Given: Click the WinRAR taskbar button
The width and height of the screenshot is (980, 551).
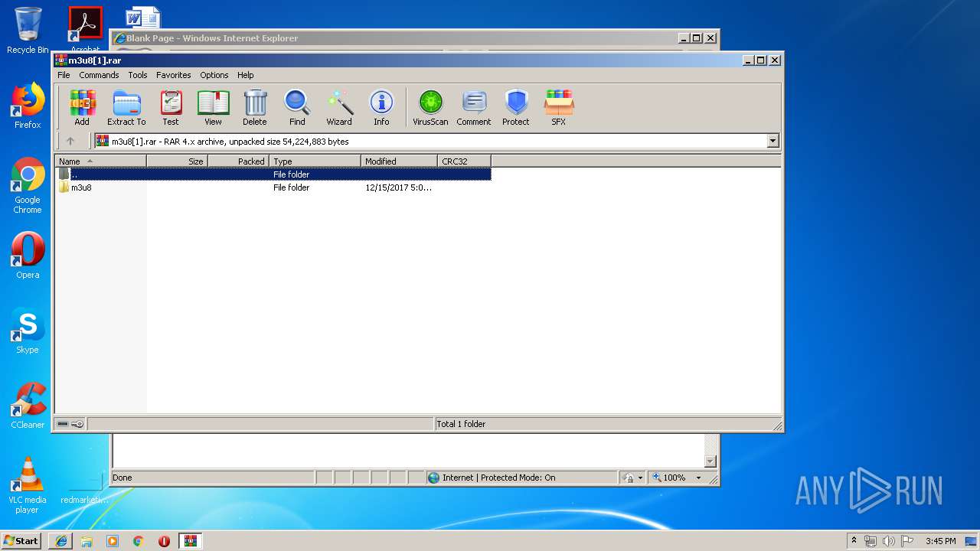Looking at the screenshot, I should (191, 541).
